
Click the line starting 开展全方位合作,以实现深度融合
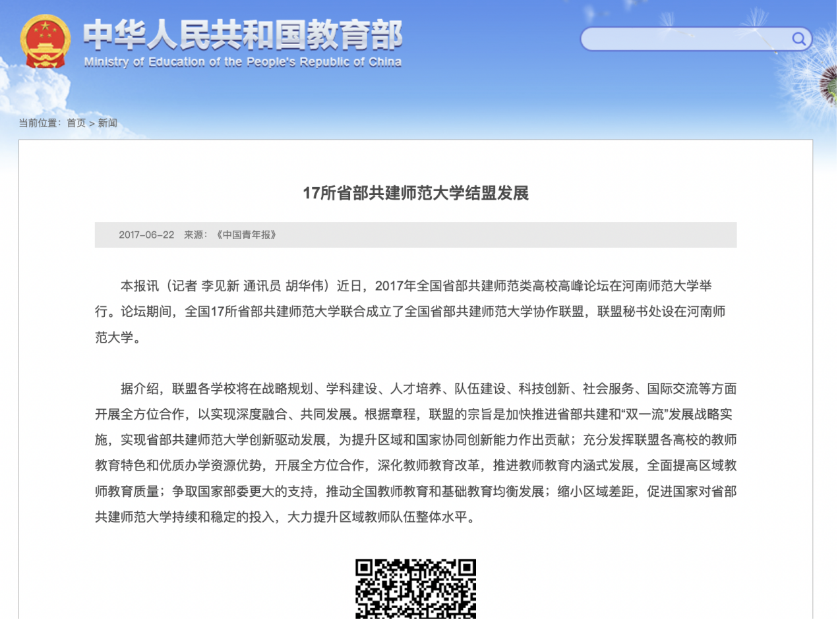[415, 414]
